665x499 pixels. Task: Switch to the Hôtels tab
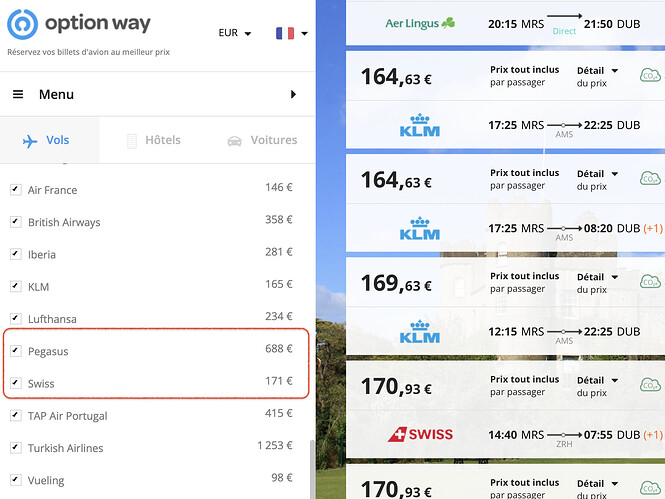tap(154, 140)
